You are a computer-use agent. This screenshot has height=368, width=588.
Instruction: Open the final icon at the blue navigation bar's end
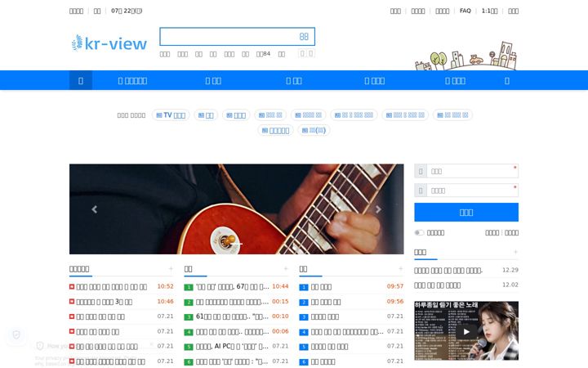click(x=507, y=81)
